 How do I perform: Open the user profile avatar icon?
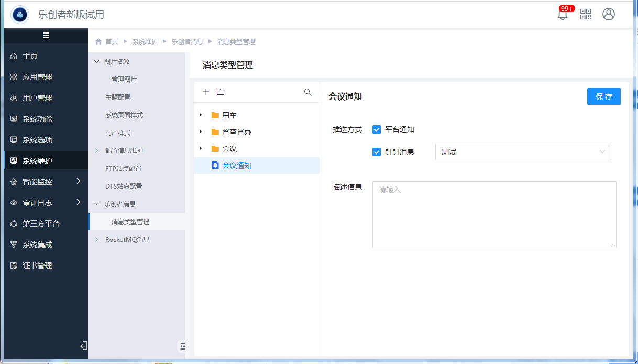[609, 15]
